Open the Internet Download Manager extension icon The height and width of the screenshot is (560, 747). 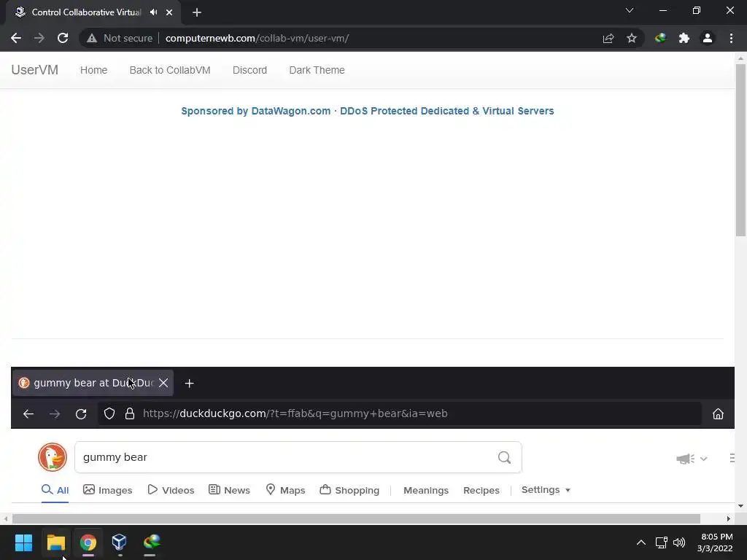(x=660, y=38)
